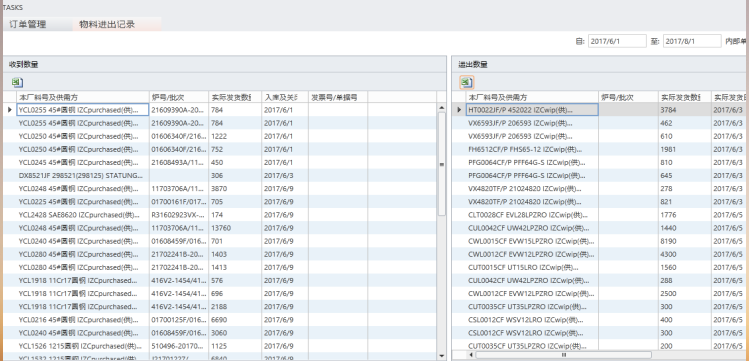Click the quantity cell 1222
Screen dimensions: 749x361
click(235, 136)
